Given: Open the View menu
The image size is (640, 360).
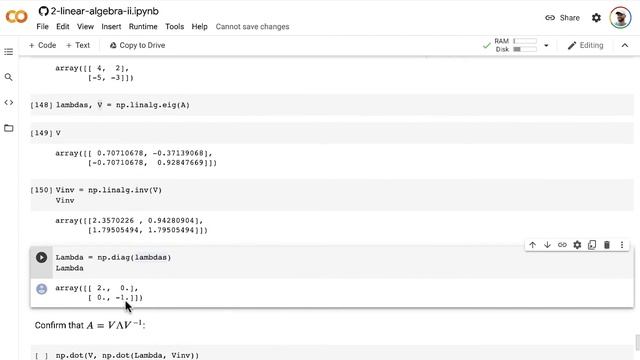Looking at the screenshot, I should [x=85, y=27].
